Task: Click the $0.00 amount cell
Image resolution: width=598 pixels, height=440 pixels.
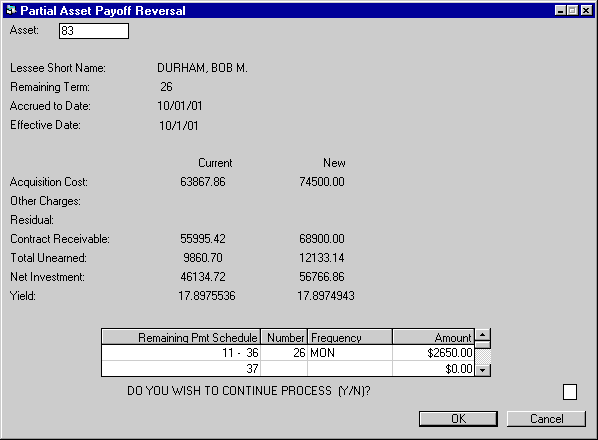Action: coord(434,369)
